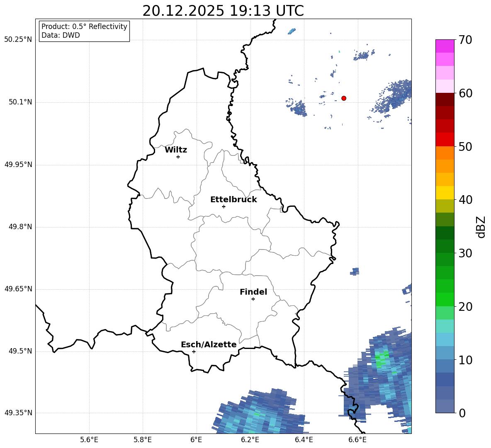Click the 6.4°E longitude label
Image resolution: width=491 pixels, height=448 pixels.
pyautogui.click(x=304, y=440)
